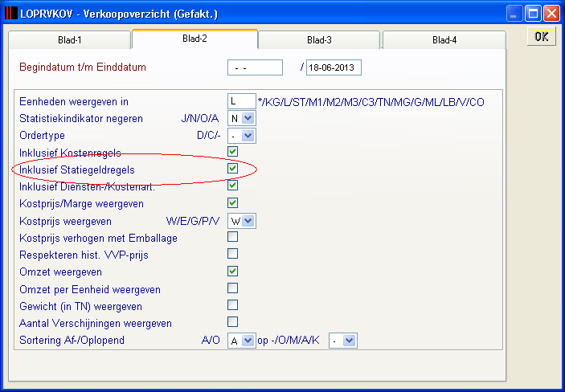This screenshot has width=565, height=392.
Task: Go to the Blad-4 tab
Action: pyautogui.click(x=444, y=39)
